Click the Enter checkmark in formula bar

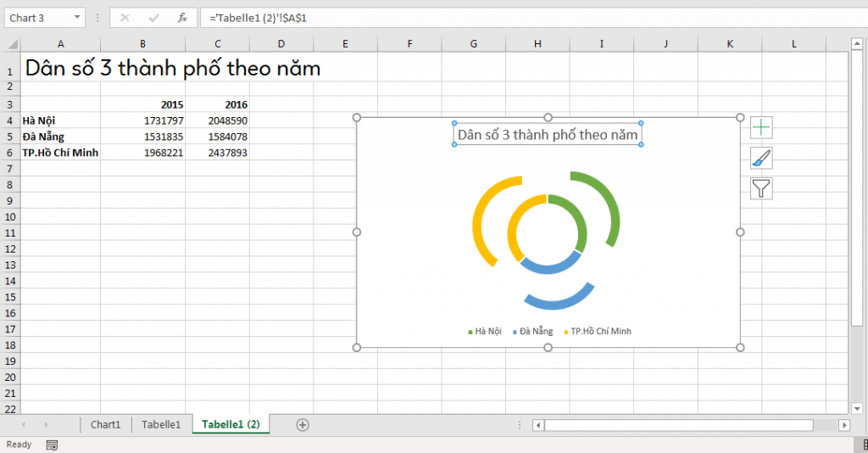[153, 17]
